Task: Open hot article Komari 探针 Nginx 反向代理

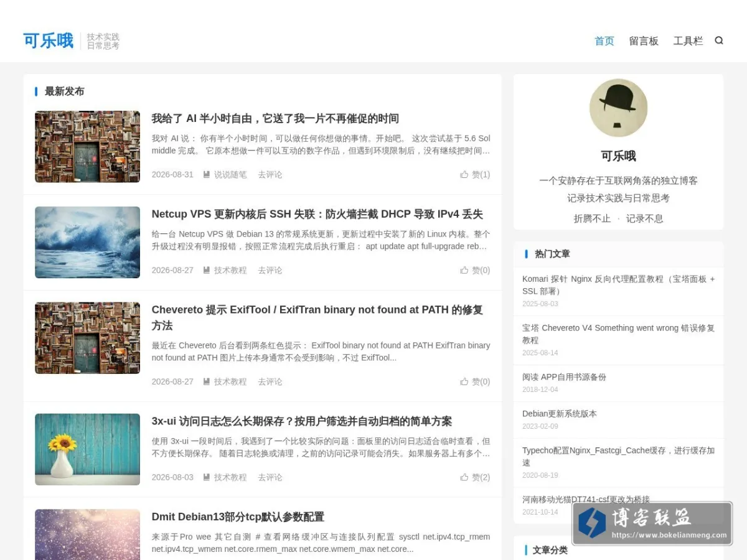Action: [x=618, y=285]
